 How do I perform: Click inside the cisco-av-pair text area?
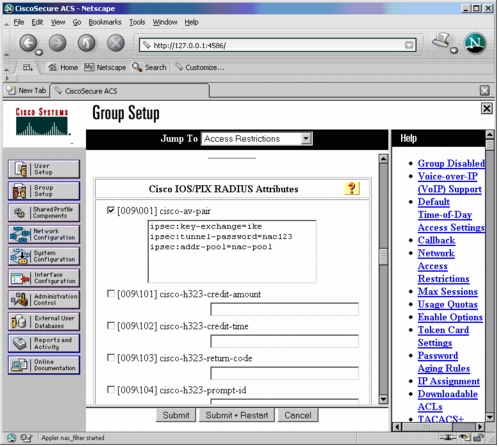(232, 252)
